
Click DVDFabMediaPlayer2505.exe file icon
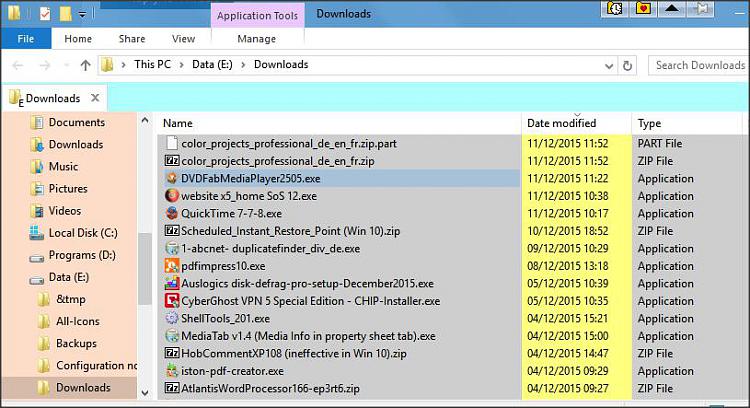click(x=172, y=178)
